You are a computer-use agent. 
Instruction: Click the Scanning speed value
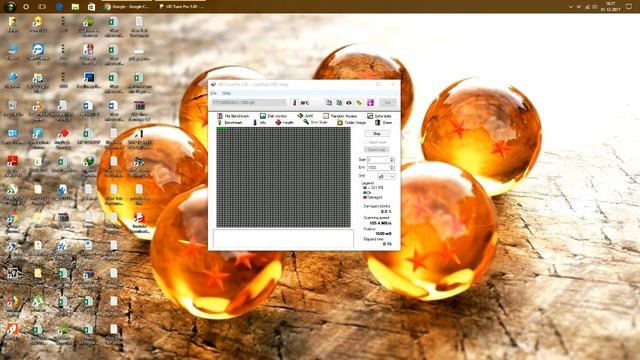380,223
